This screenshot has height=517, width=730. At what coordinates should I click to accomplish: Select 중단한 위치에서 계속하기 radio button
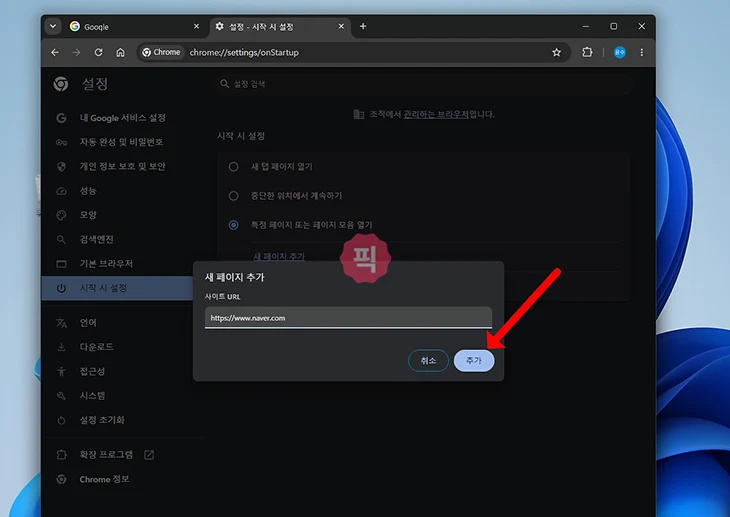click(233, 196)
